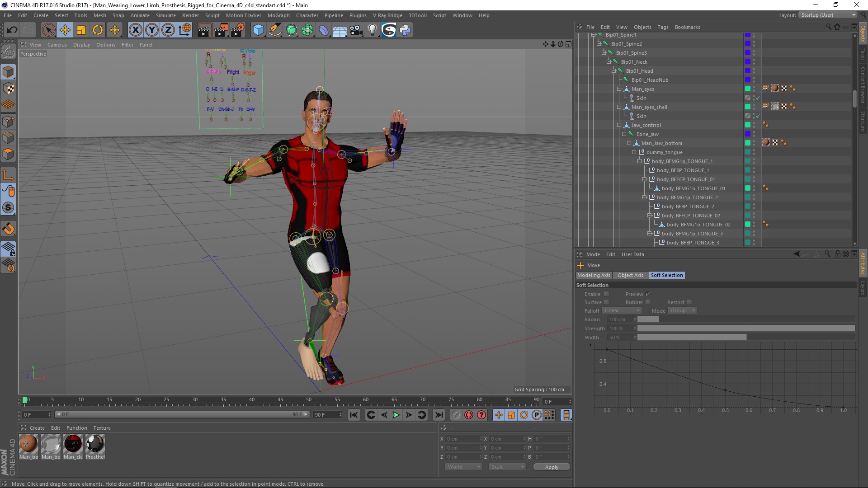Open the Simulate menu
868x488 pixels.
[166, 15]
